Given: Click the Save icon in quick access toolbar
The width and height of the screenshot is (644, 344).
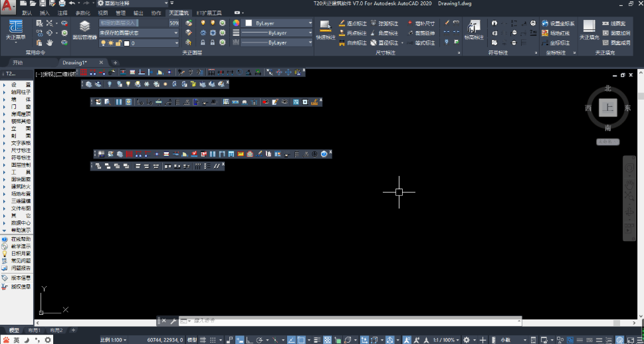Looking at the screenshot, I should 43,3.
